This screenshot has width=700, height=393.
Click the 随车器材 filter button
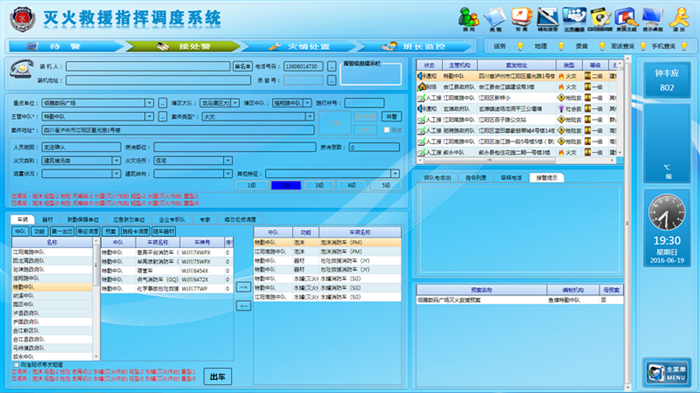[x=163, y=231]
